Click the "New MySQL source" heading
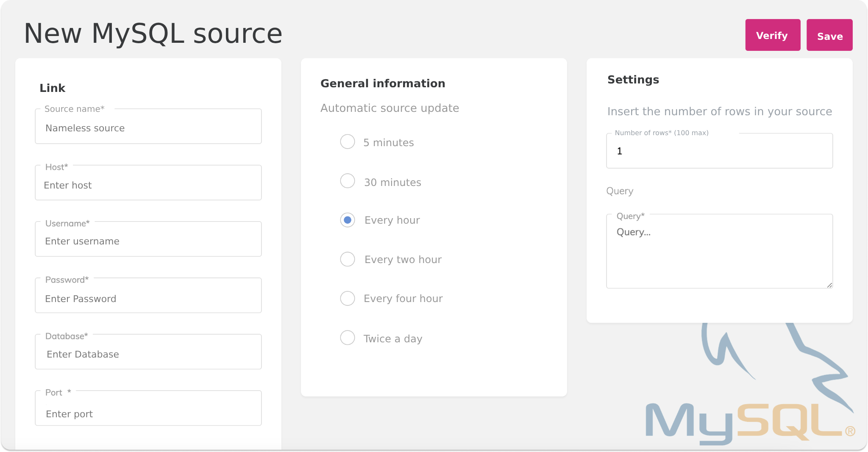This screenshot has height=452, width=868. [153, 33]
